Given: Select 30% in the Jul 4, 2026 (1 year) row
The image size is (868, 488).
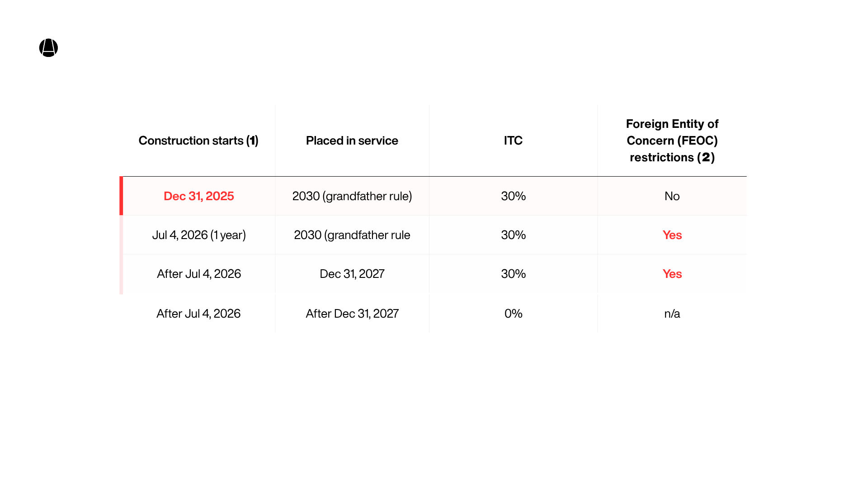Looking at the screenshot, I should (x=513, y=235).
